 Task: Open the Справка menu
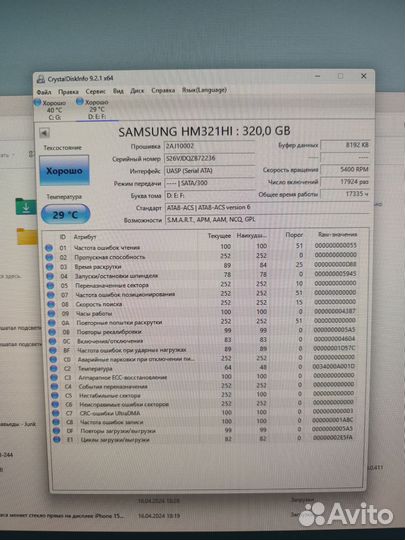coord(163,91)
